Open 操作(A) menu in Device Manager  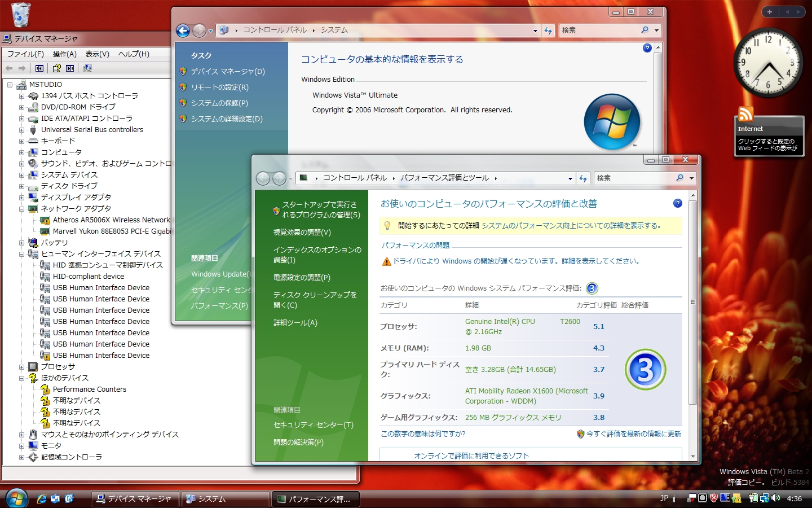coord(65,54)
